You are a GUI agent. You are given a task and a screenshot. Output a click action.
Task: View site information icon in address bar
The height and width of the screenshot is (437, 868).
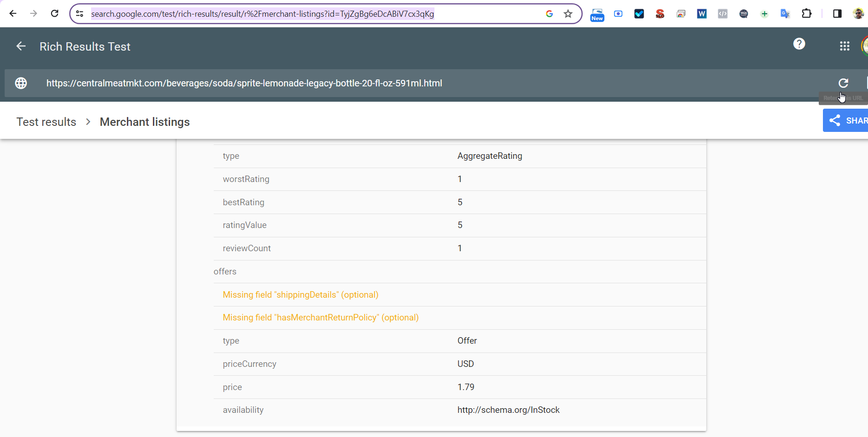(x=80, y=14)
